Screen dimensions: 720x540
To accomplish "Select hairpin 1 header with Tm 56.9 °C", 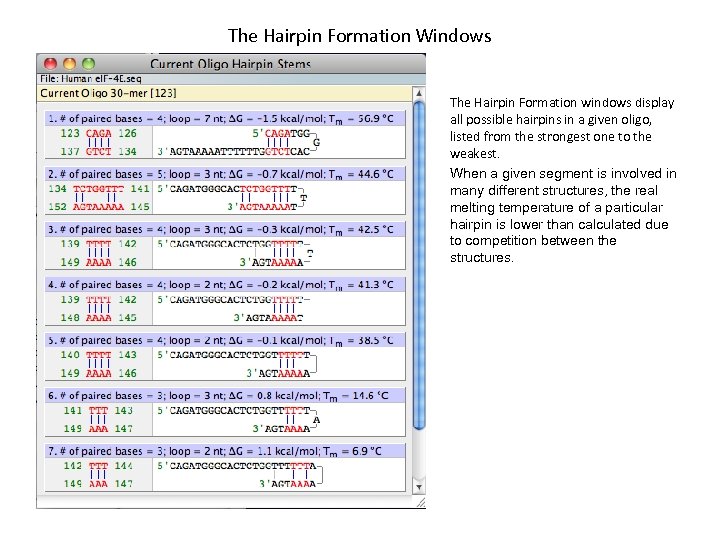I will pos(225,118).
